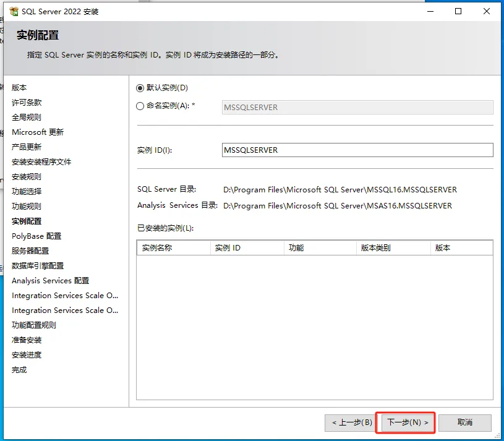This screenshot has height=441, width=504.
Task: Click 版本类别 column header
Action: 393,248
